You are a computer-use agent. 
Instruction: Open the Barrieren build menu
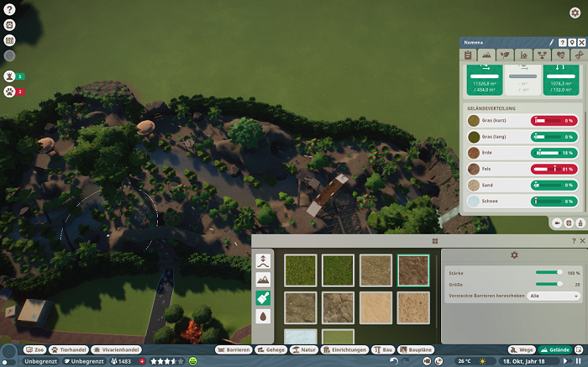(x=234, y=349)
